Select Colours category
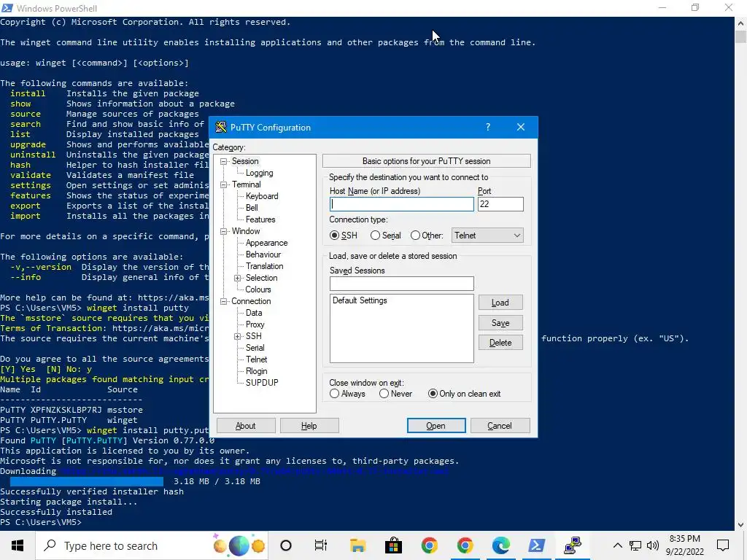Viewport: 747px width, 560px height. (x=258, y=289)
